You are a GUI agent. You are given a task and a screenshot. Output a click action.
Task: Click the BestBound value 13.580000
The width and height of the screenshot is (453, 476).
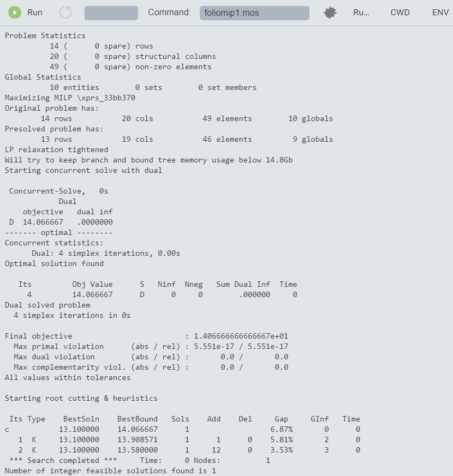point(138,450)
